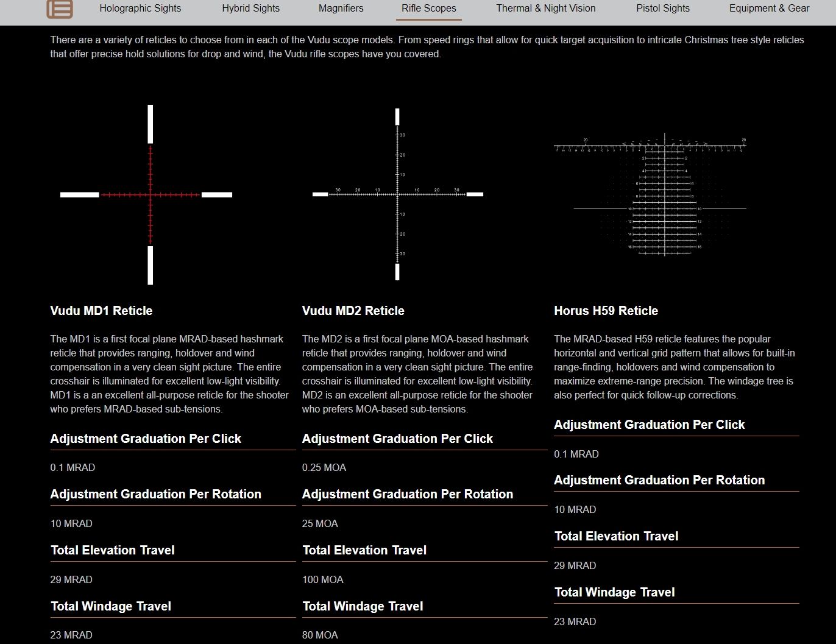This screenshot has width=836, height=644.
Task: Click the MD2 description paragraph
Action: click(x=417, y=374)
